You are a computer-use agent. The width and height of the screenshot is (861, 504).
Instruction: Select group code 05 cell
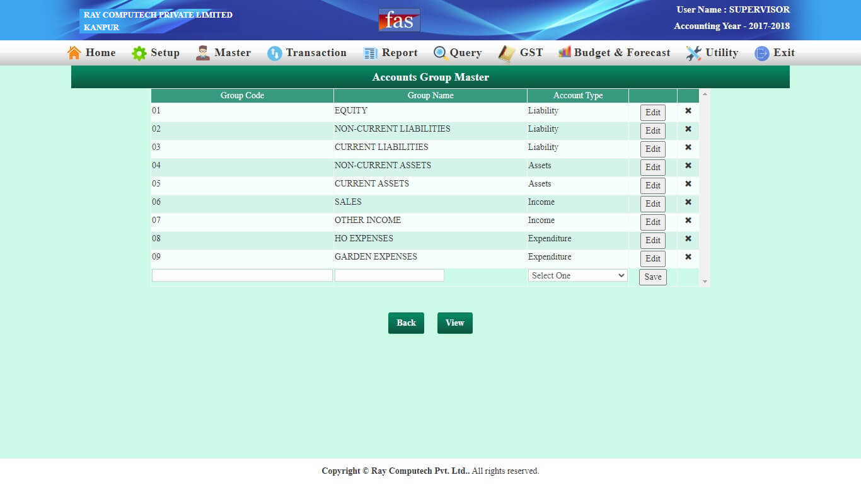pyautogui.click(x=242, y=185)
